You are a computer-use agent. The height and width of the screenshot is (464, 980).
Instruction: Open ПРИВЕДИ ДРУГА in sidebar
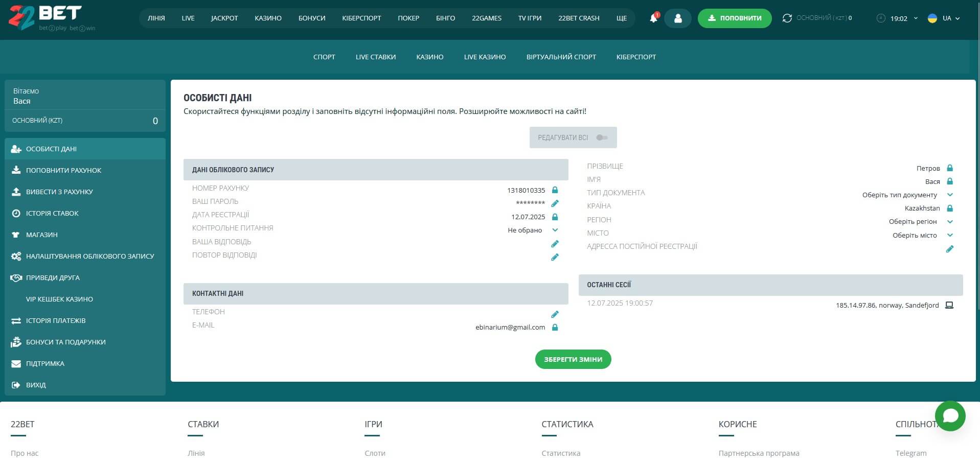click(x=85, y=277)
